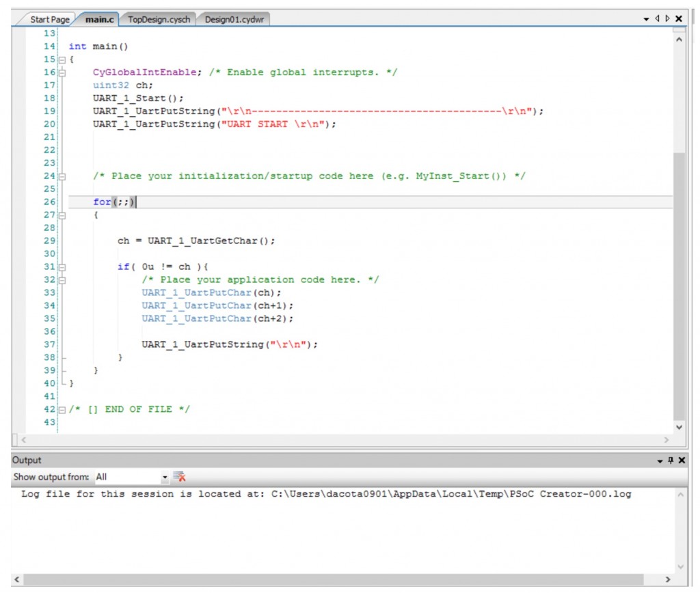Viewport: 700px width, 593px height.
Task: Close the main.c editor document
Action: point(679,18)
